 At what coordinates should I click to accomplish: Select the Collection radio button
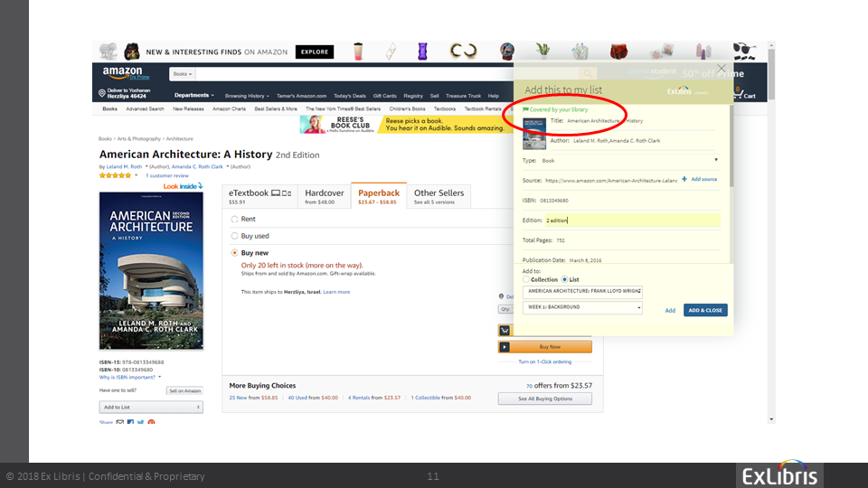click(526, 279)
